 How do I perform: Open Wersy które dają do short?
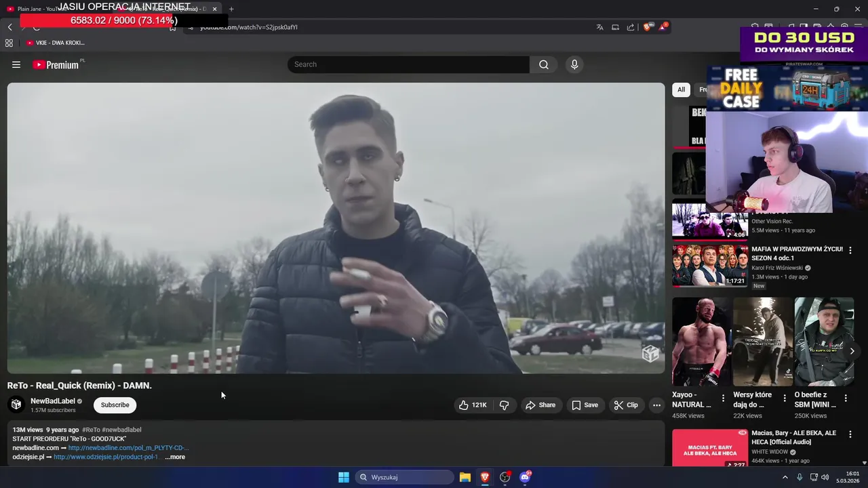pos(763,342)
